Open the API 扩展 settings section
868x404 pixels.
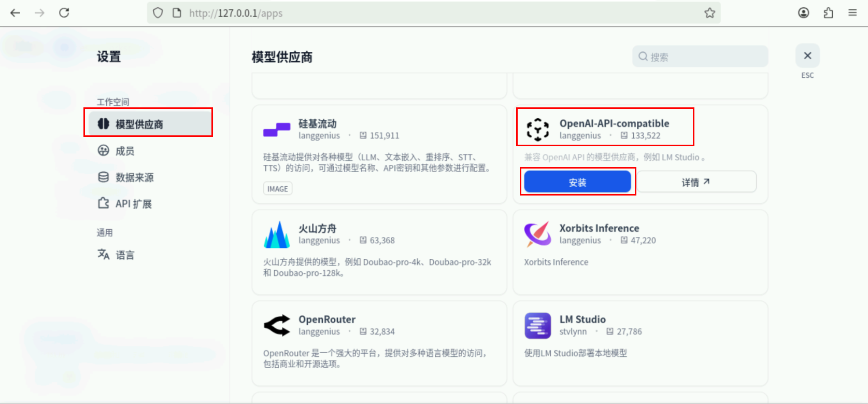[133, 204]
